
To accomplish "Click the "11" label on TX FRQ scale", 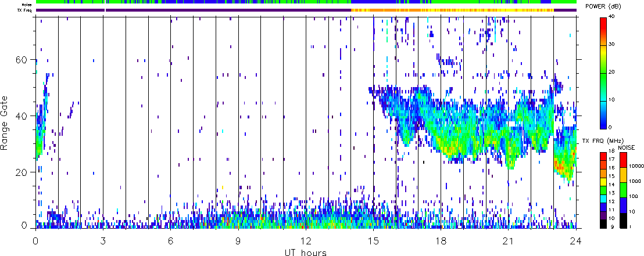I will click(x=612, y=210).
